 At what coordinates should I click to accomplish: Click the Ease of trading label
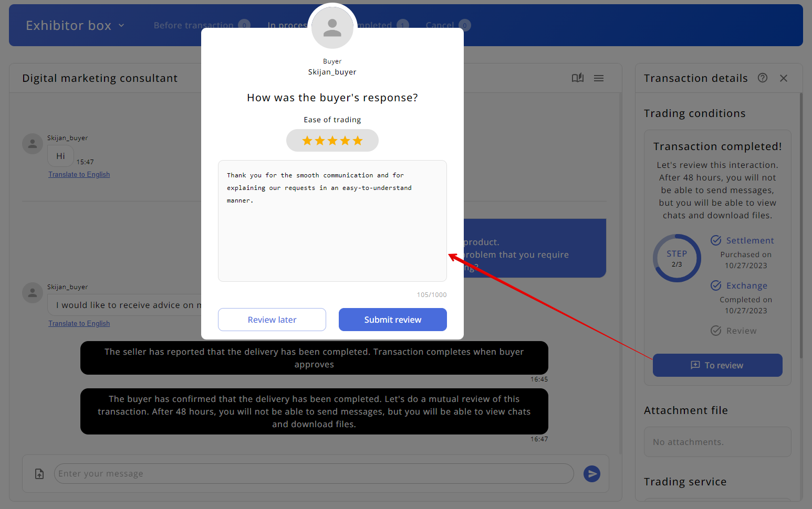(332, 120)
